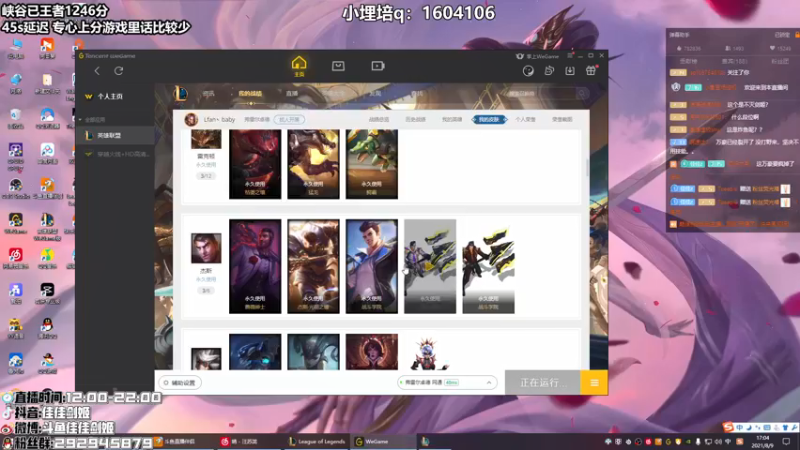800x450 pixels.
Task: Open the 个人荣誉 sub-tab
Action: [525, 119]
